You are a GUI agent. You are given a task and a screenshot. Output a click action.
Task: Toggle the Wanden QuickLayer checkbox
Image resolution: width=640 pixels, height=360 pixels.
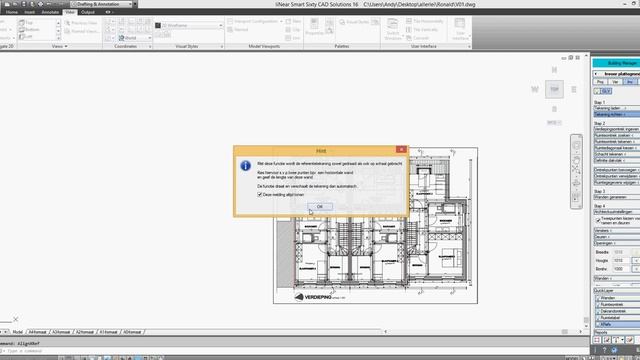pyautogui.click(x=598, y=298)
